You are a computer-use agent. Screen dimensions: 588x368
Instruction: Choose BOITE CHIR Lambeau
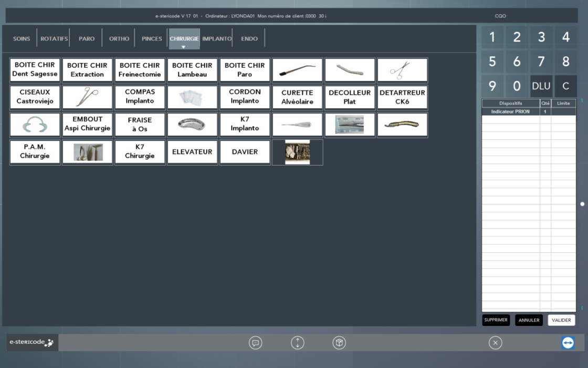[x=192, y=70]
